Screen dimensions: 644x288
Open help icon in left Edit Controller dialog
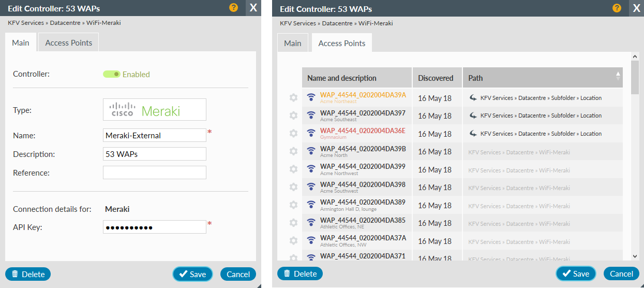tap(234, 8)
